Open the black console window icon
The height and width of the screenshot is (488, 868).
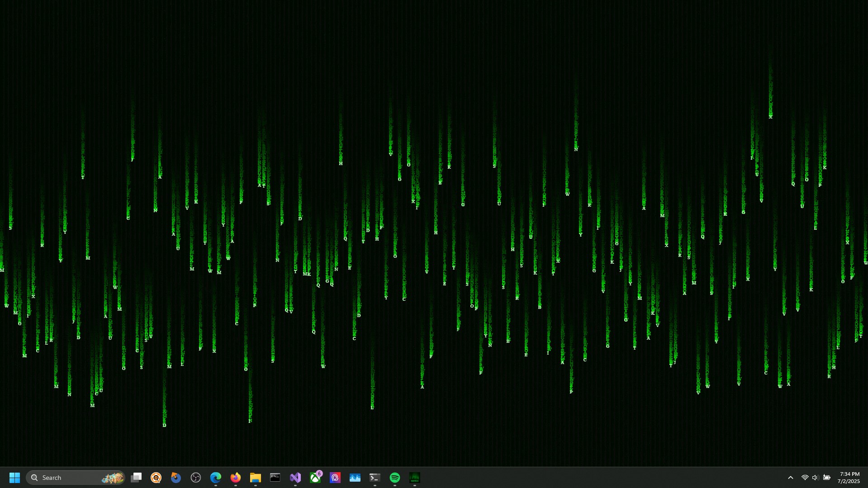click(275, 478)
